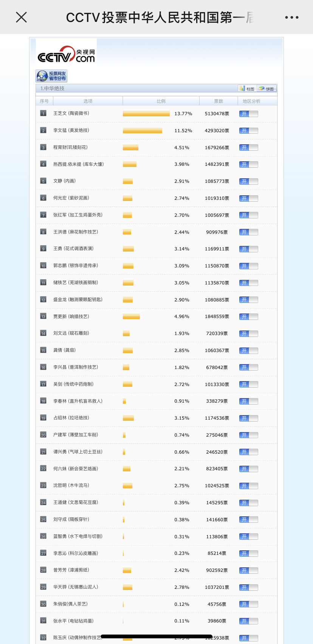
Task: Toggle region analysis for 李文猛 (美发绝技)
Action: pos(249,131)
